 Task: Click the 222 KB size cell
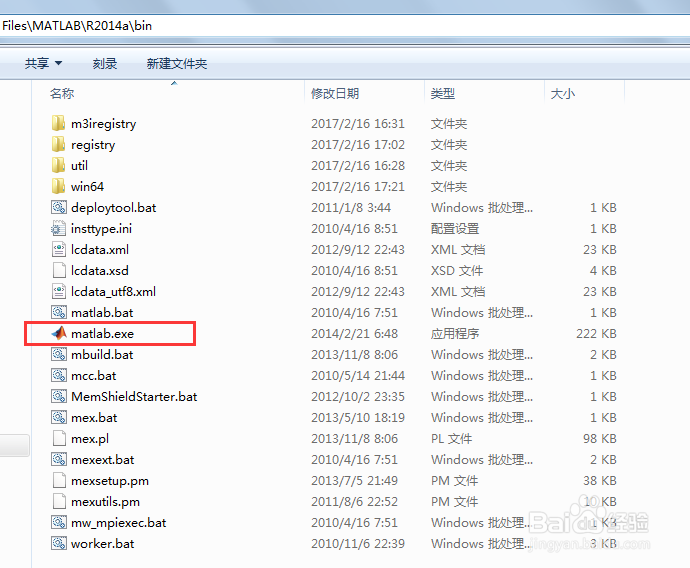pos(596,333)
